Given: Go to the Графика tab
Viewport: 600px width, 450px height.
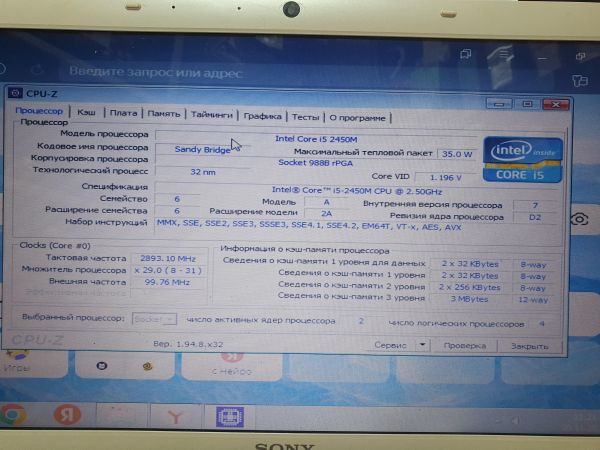Looking at the screenshot, I should tap(262, 116).
